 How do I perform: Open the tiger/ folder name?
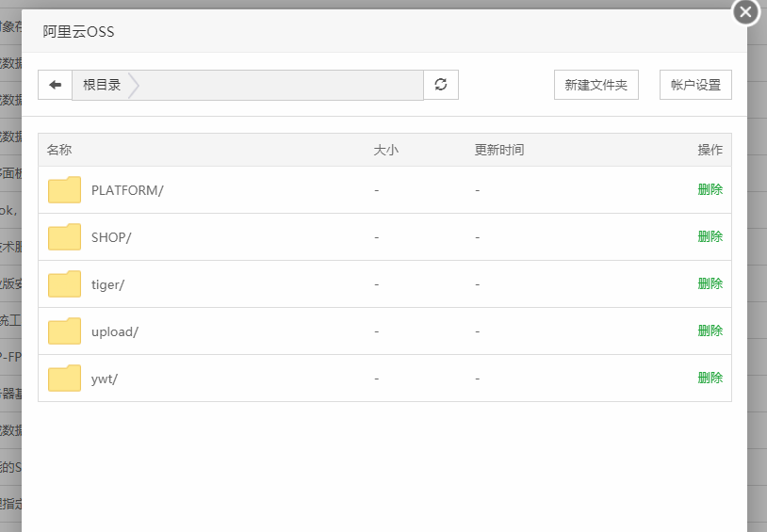click(107, 284)
